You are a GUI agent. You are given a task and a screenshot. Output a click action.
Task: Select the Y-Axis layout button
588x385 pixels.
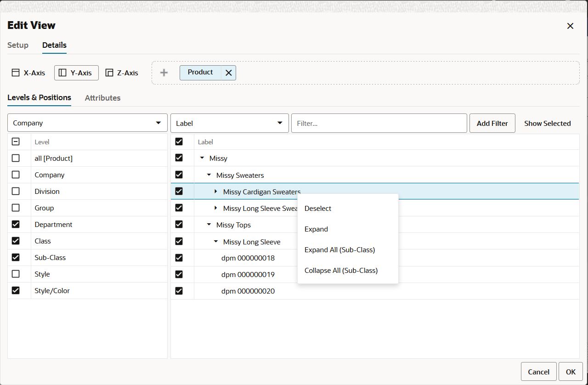76,73
